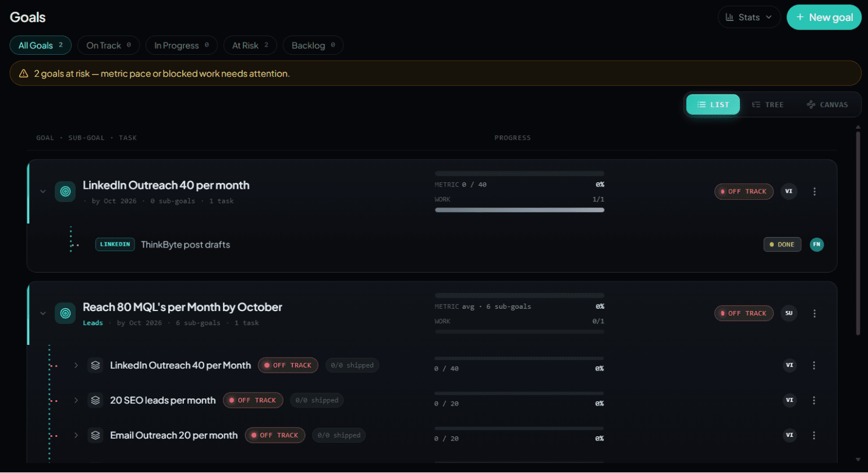The image size is (868, 473).
Task: Expand the Email Outreach 20 per month sub-goal
Action: click(x=76, y=435)
